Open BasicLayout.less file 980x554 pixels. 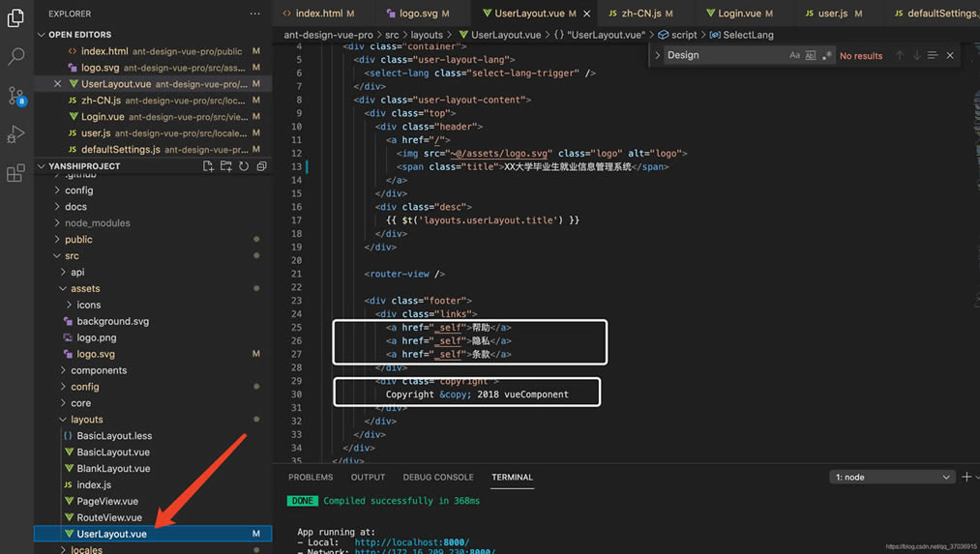(114, 435)
